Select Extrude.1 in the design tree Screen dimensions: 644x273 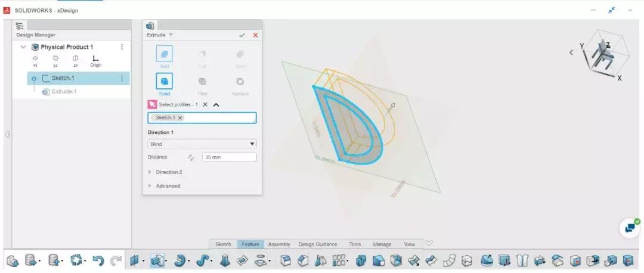59,92
